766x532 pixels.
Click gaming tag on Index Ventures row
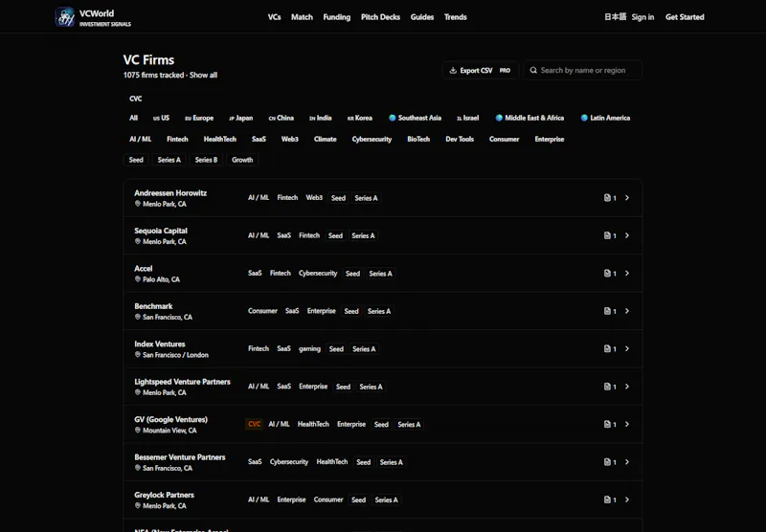coord(309,348)
